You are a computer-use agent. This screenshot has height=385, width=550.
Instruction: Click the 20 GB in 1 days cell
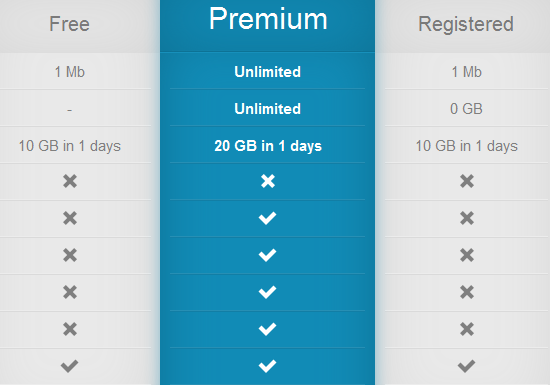point(268,146)
